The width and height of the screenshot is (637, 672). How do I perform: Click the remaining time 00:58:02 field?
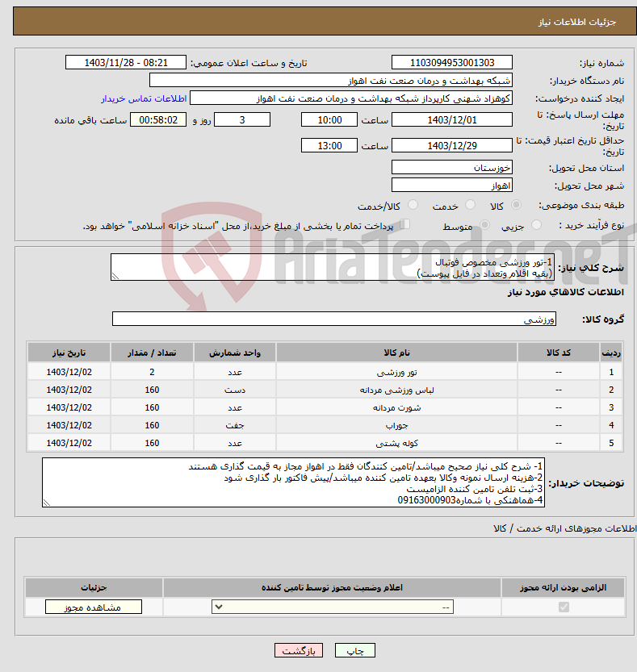[158, 120]
